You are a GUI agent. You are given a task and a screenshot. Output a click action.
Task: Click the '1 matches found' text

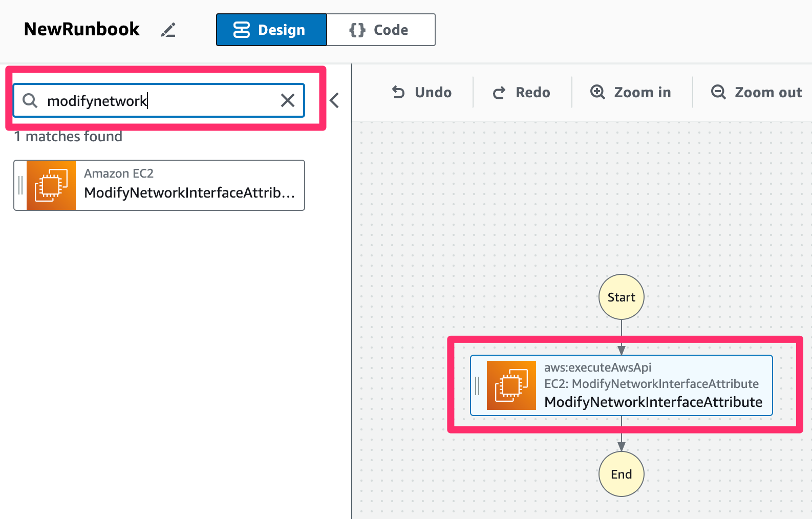pyautogui.click(x=68, y=137)
